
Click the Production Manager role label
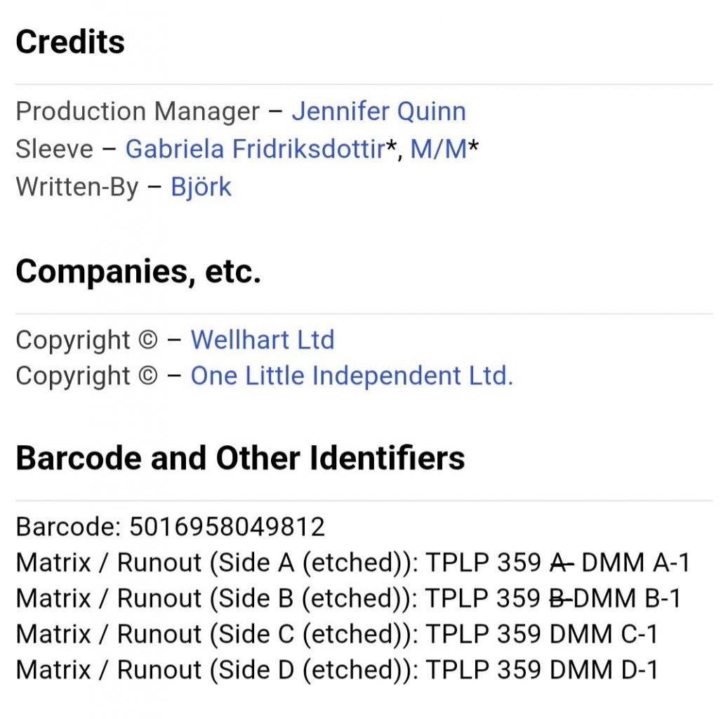tap(138, 112)
